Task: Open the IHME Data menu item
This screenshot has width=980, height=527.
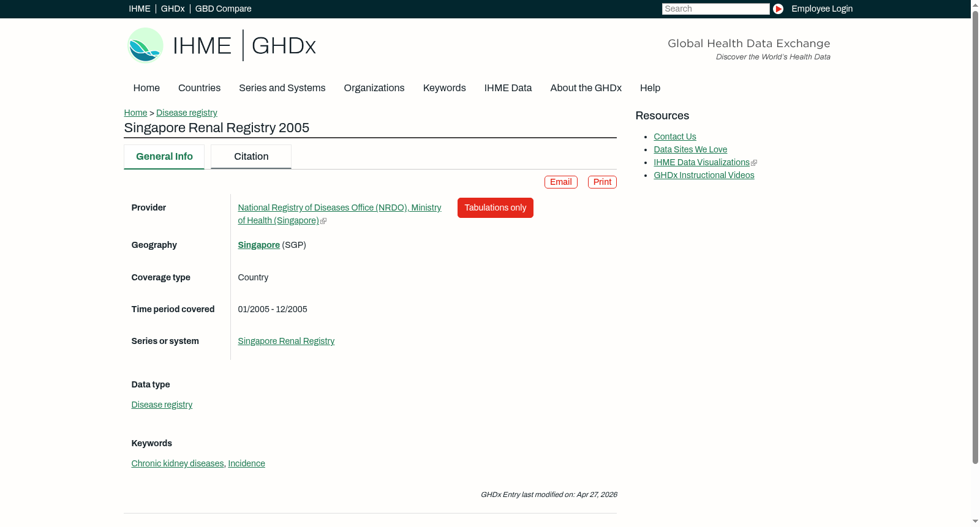Action: coord(508,88)
